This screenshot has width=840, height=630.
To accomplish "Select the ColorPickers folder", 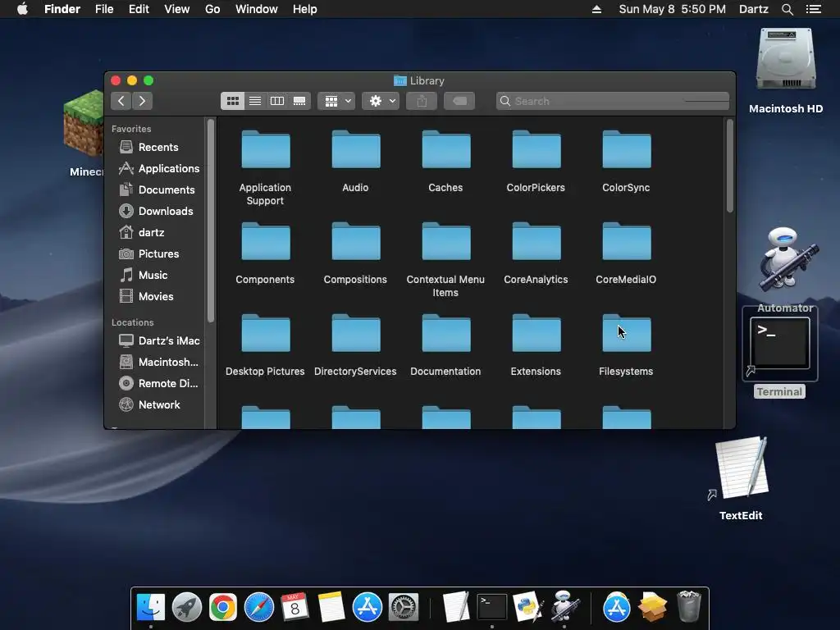I will pos(536,150).
